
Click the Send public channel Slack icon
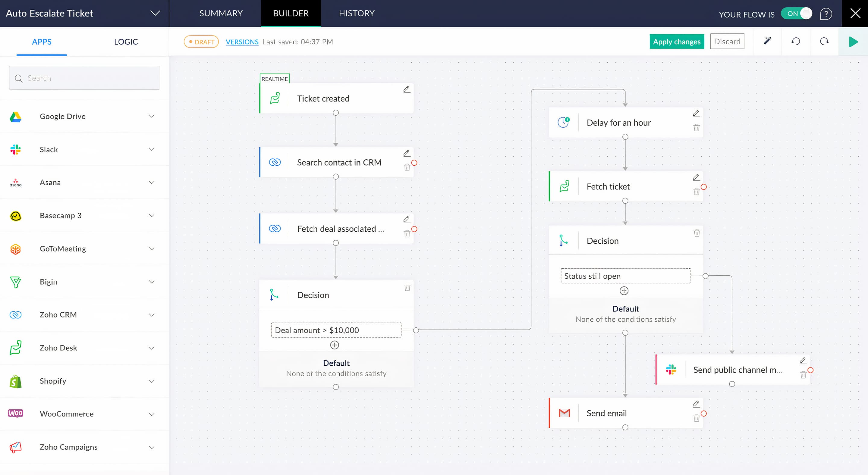(x=672, y=369)
